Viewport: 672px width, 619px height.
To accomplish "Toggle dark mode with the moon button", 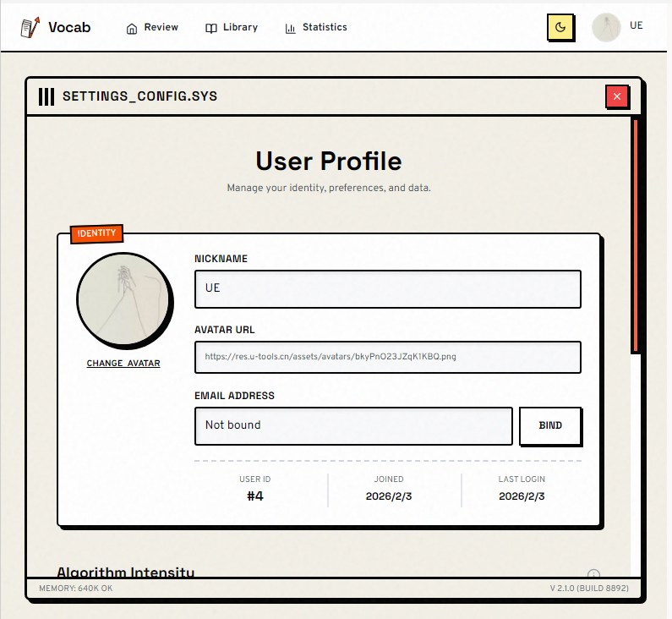I will tap(560, 27).
